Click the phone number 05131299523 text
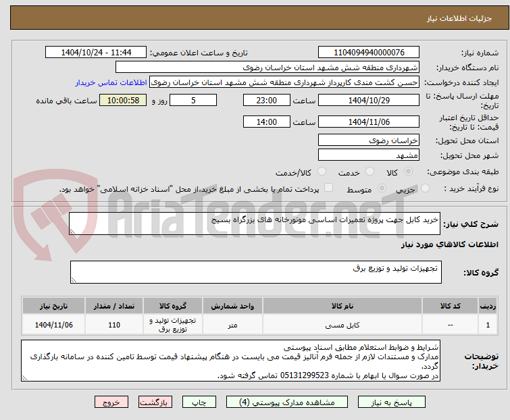510x420 pixels. [305, 375]
